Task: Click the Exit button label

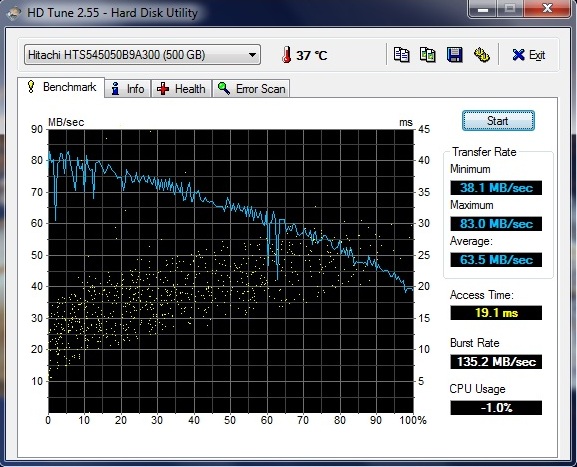Action: pos(537,55)
